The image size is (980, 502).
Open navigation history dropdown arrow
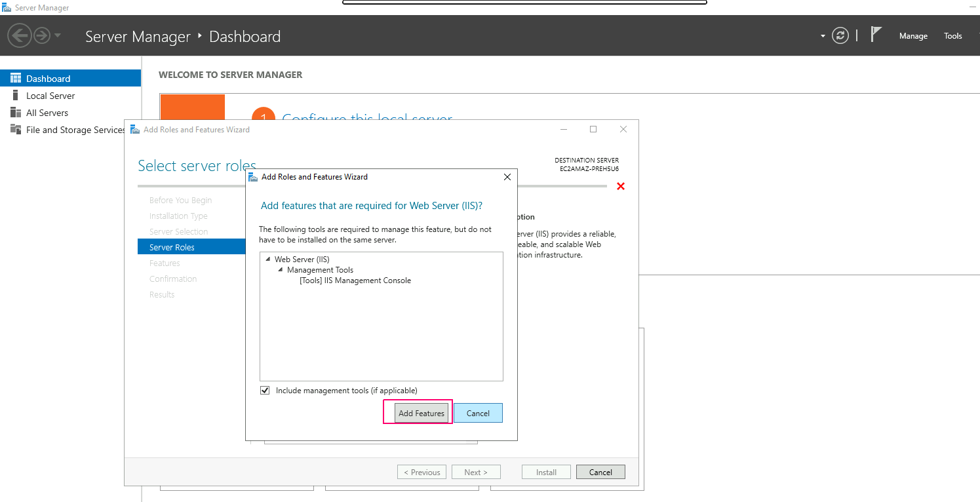58,35
